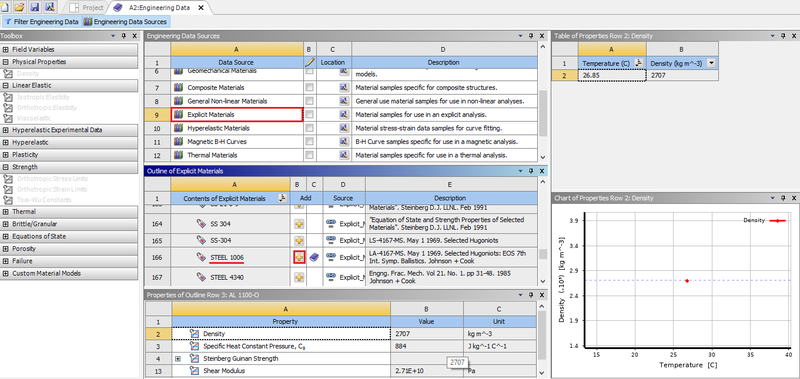The width and height of the screenshot is (800, 379).
Task: Click the Data Source column header
Action: point(237,62)
